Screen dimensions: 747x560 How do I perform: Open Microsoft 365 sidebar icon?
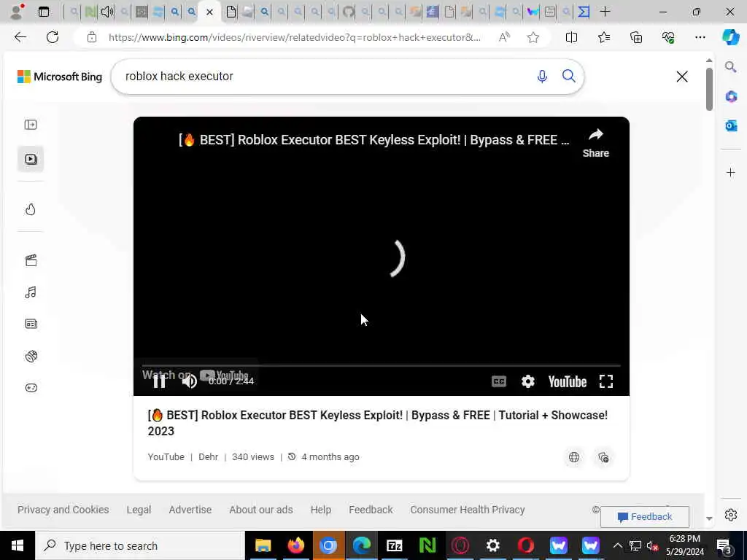[x=731, y=96]
